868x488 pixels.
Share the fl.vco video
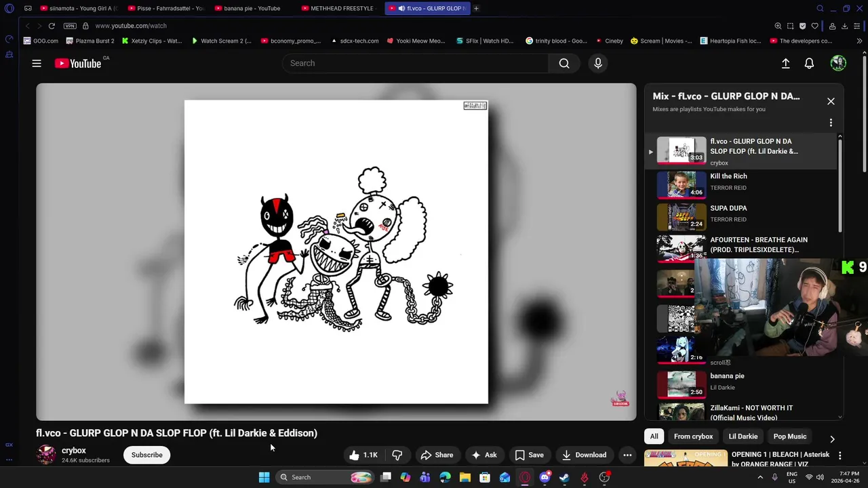point(437,455)
